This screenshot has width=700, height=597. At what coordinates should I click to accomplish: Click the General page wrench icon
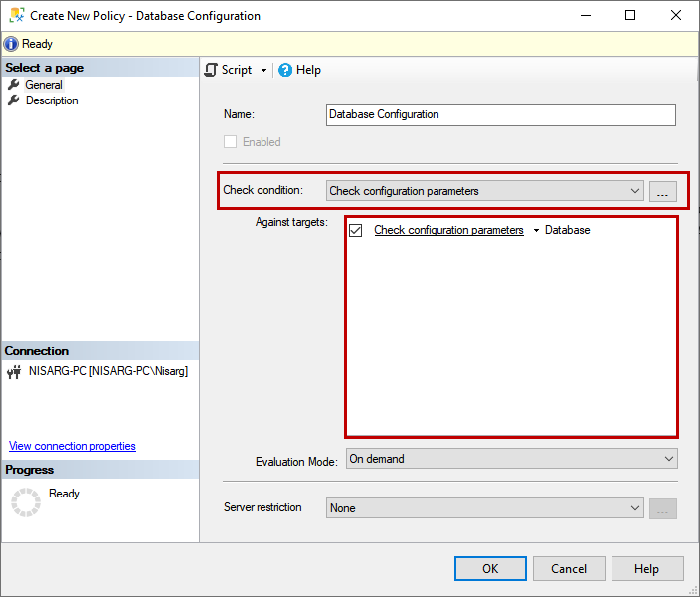[14, 84]
